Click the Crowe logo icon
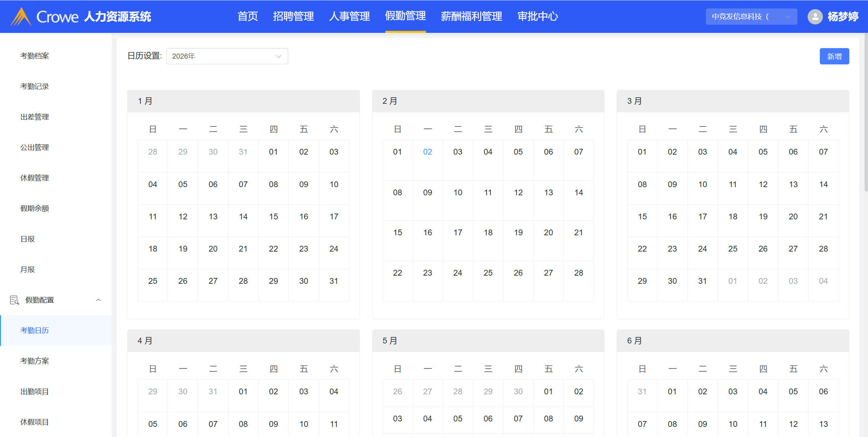The width and height of the screenshot is (868, 437). click(x=21, y=17)
